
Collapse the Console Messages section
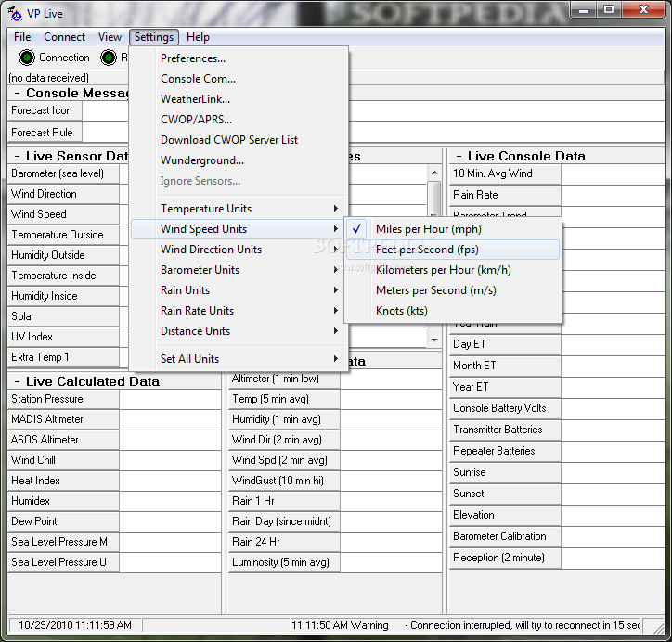[x=17, y=94]
